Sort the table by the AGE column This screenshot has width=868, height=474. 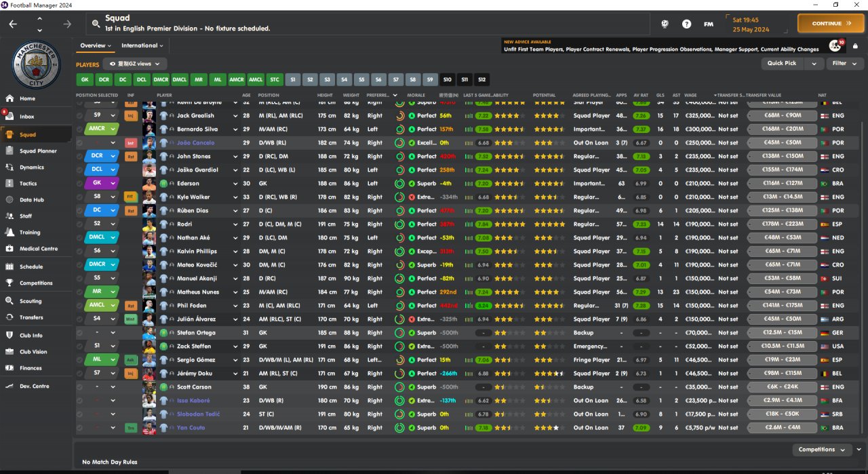(246, 96)
